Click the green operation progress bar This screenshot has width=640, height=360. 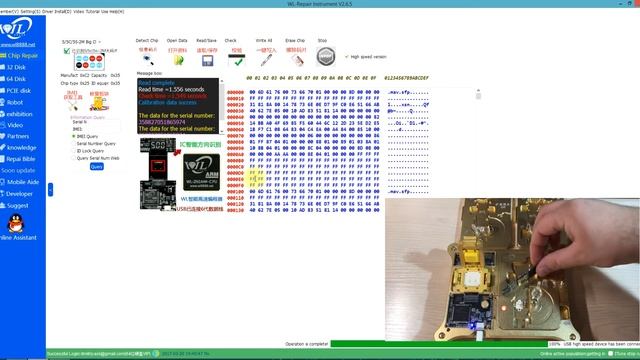[x=439, y=344]
